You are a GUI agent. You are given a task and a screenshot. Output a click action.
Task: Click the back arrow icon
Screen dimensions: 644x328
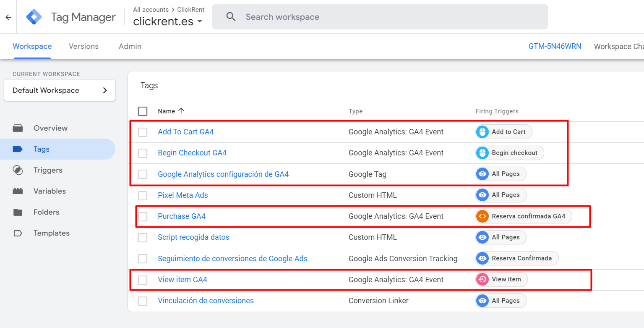tap(8, 17)
